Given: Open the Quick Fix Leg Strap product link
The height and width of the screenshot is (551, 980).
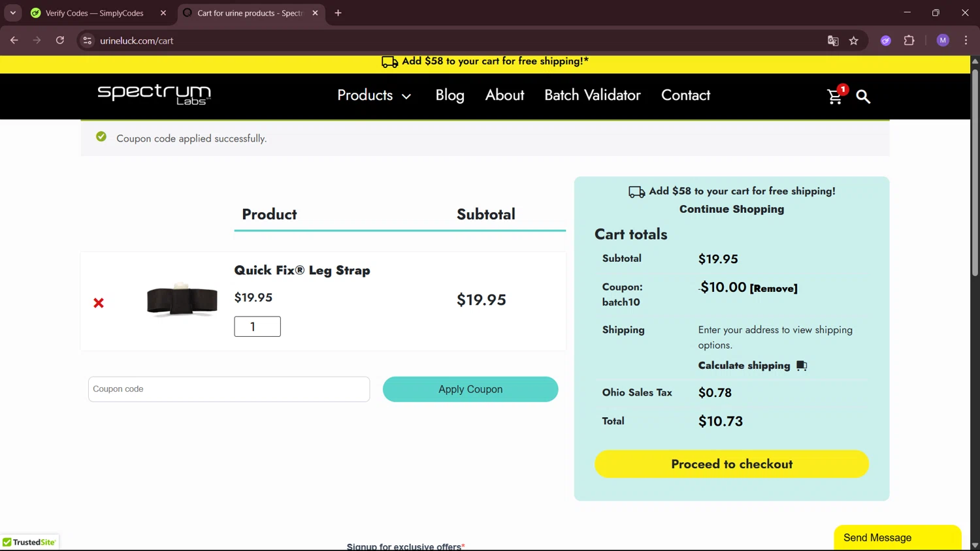Looking at the screenshot, I should tap(302, 270).
